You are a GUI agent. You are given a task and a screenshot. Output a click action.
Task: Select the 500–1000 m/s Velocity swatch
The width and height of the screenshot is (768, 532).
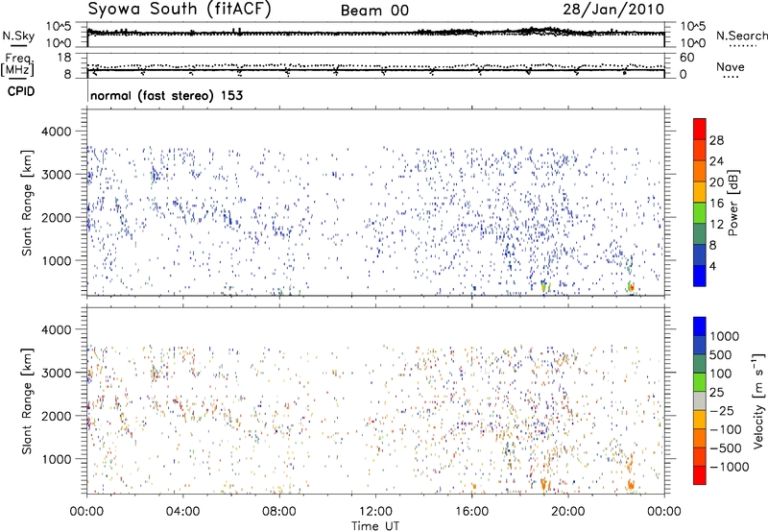[700, 345]
